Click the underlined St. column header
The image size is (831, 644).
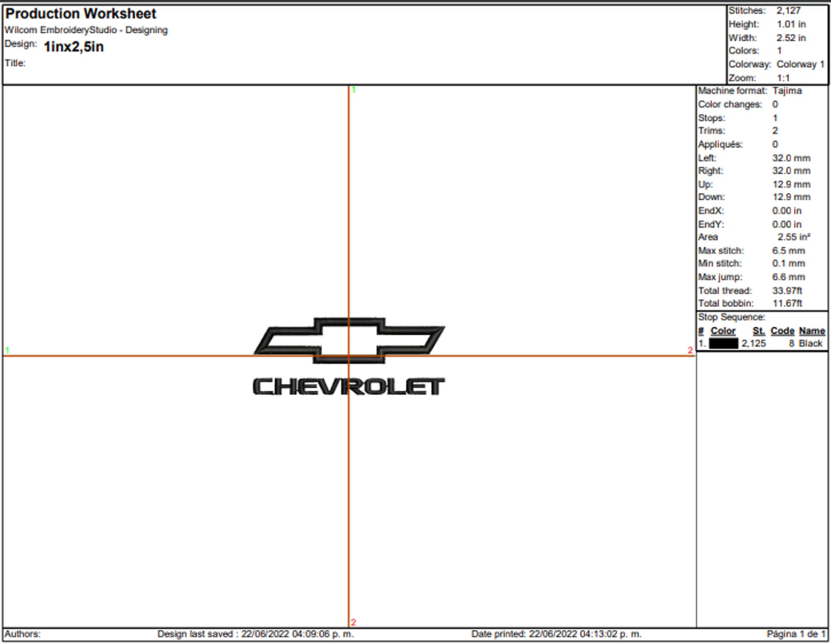pos(760,331)
